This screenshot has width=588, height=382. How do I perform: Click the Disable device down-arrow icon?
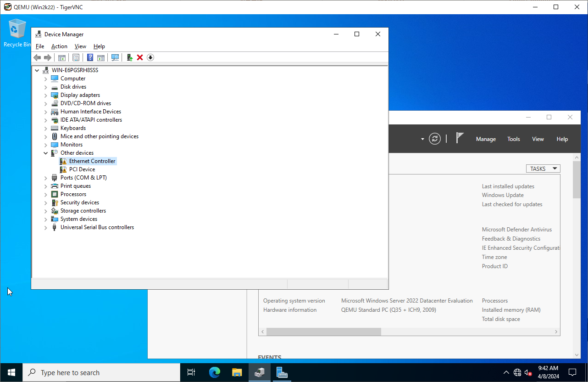(150, 57)
